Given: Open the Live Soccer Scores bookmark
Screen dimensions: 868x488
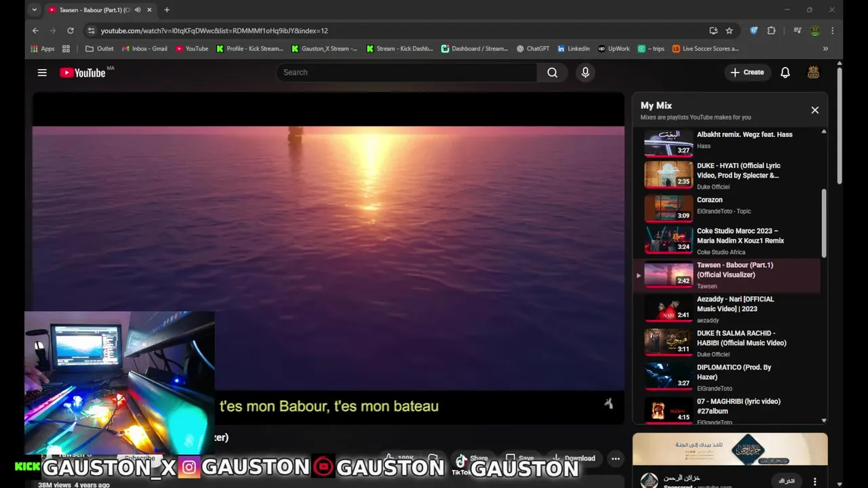Looking at the screenshot, I should (x=705, y=49).
